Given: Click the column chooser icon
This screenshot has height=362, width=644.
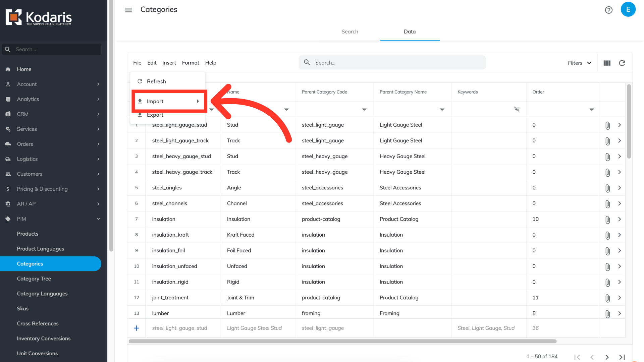Looking at the screenshot, I should (607, 63).
